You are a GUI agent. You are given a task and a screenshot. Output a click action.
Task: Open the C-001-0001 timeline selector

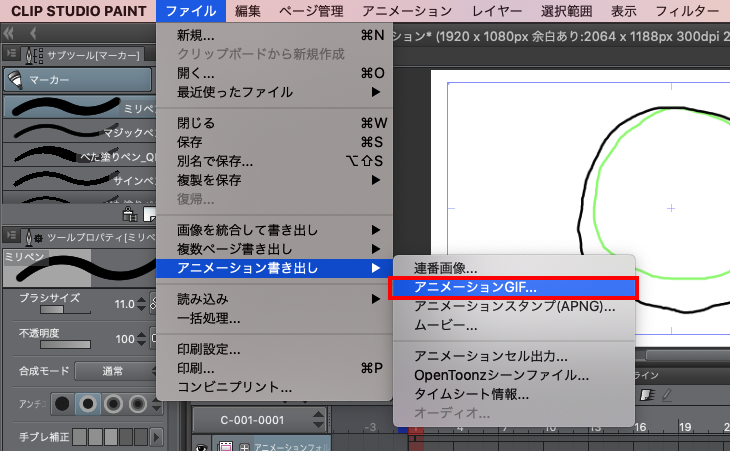coord(259,420)
